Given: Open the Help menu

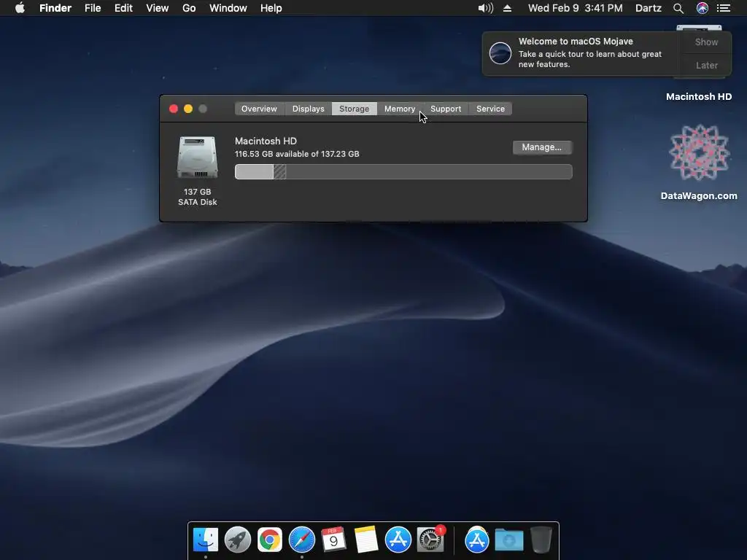Looking at the screenshot, I should [271, 8].
